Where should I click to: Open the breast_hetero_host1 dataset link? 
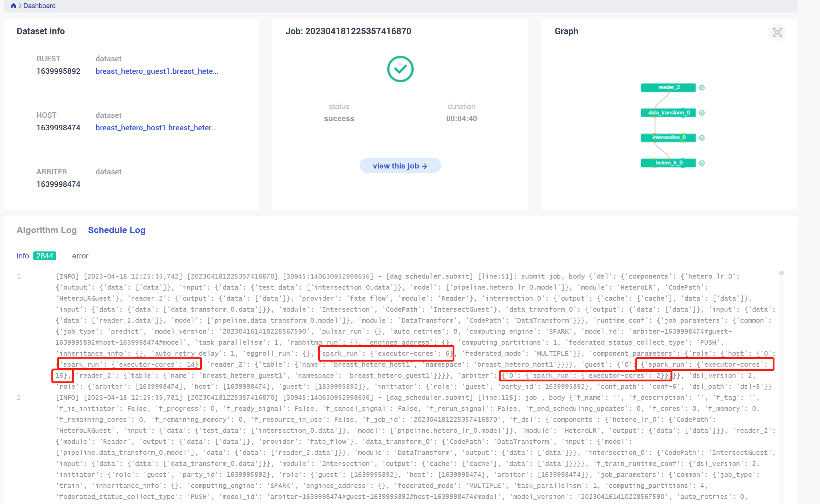[x=156, y=127]
